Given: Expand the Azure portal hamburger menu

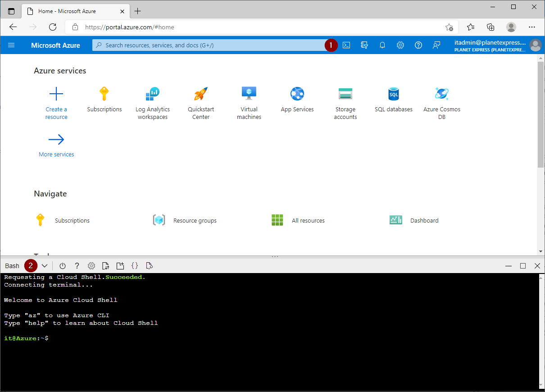Looking at the screenshot, I should (x=12, y=45).
